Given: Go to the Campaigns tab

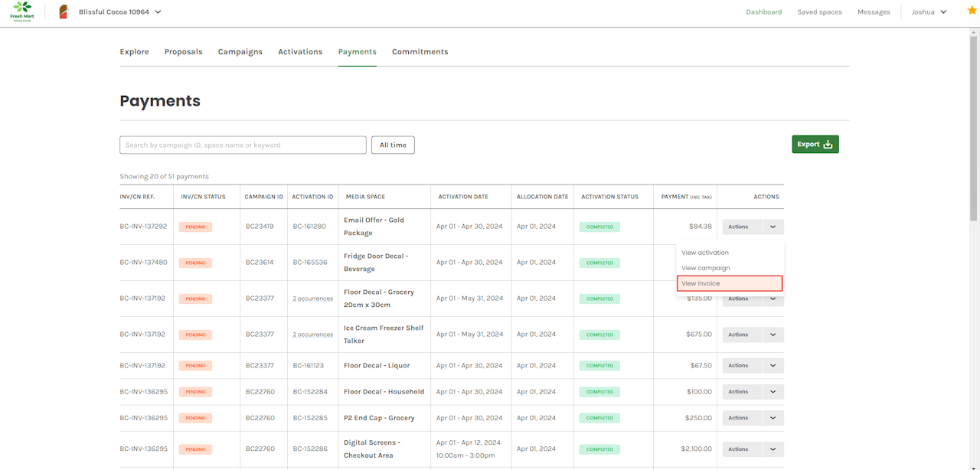Looking at the screenshot, I should [240, 52].
